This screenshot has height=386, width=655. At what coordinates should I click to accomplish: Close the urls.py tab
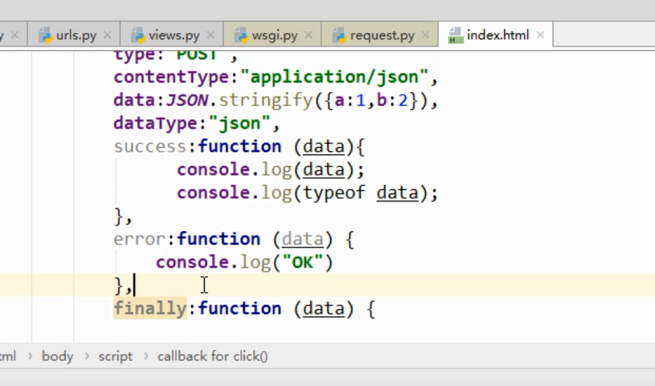click(x=107, y=35)
